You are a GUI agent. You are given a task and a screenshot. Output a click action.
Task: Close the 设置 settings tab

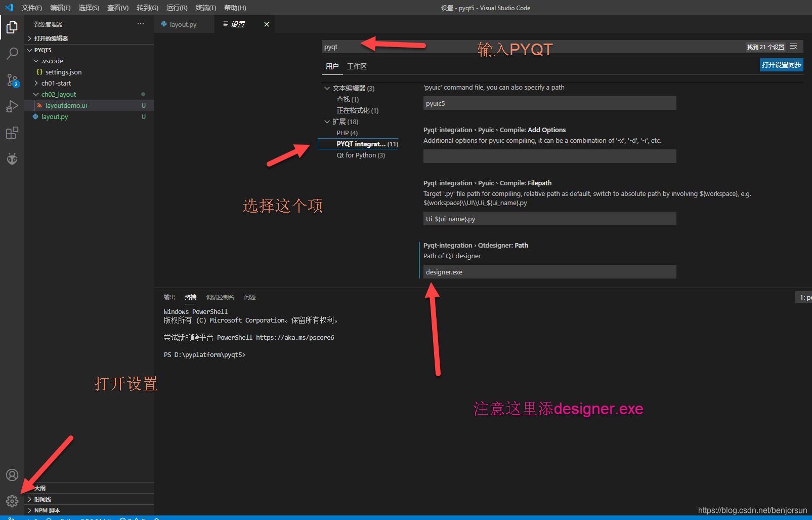click(x=267, y=24)
